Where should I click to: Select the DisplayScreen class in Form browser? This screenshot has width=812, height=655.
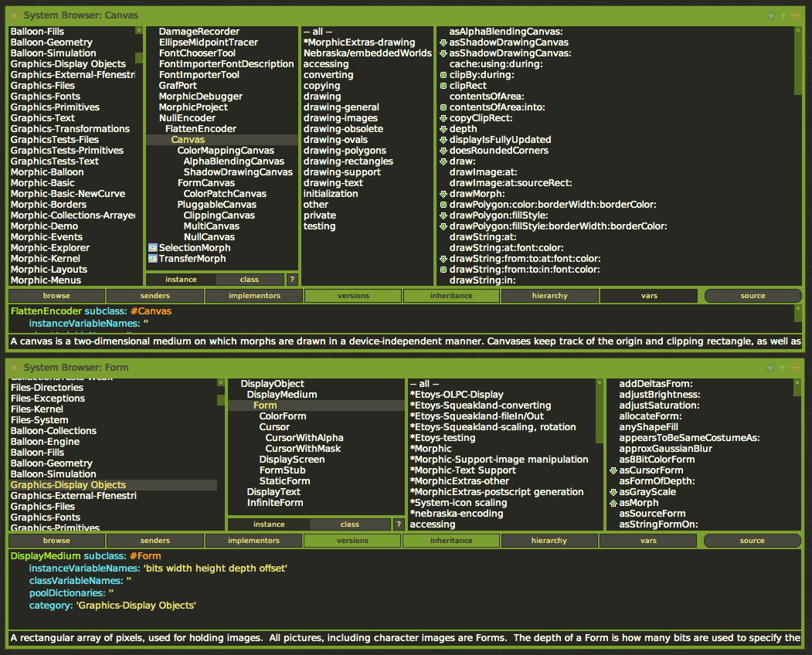coord(291,460)
